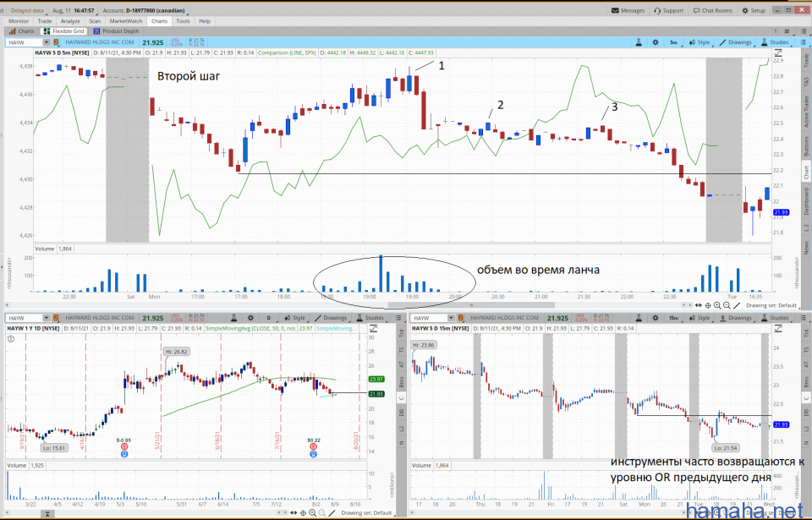Click flask icon in bottom-left chart toolbar
Screen dimensions: 812x520
[234, 318]
